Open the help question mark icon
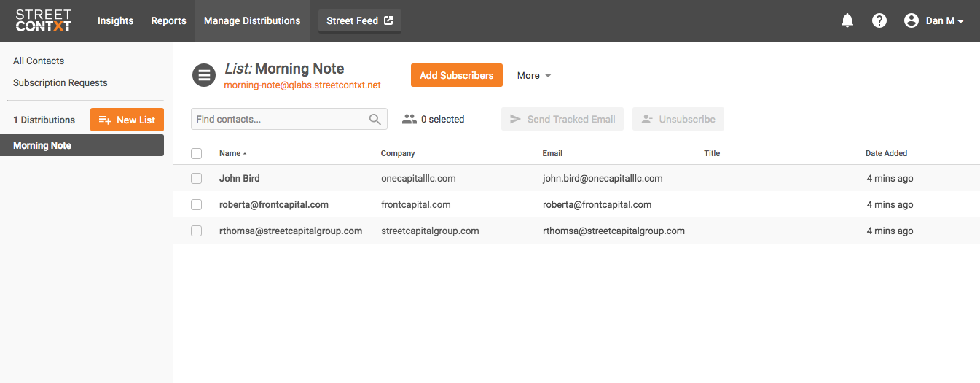Image resolution: width=980 pixels, height=383 pixels. 879,21
